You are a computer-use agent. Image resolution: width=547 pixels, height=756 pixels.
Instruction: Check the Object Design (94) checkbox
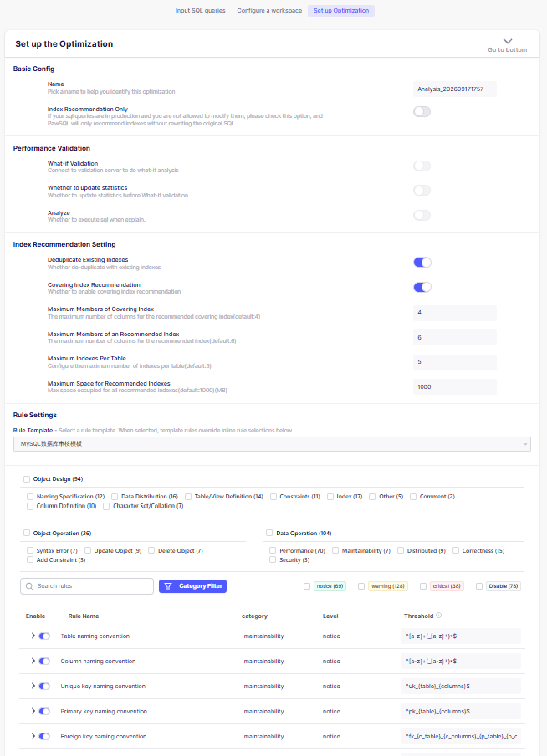(27, 478)
